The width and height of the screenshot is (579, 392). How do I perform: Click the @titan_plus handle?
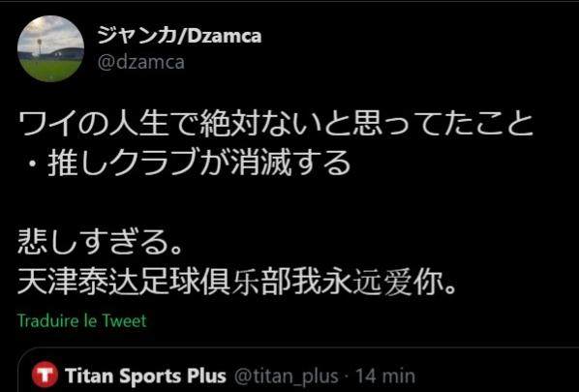click(287, 377)
